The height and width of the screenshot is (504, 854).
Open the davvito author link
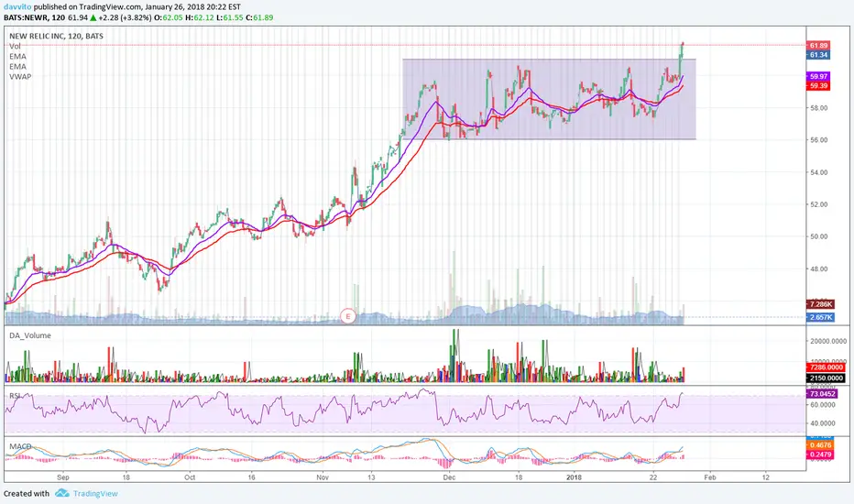click(x=17, y=7)
